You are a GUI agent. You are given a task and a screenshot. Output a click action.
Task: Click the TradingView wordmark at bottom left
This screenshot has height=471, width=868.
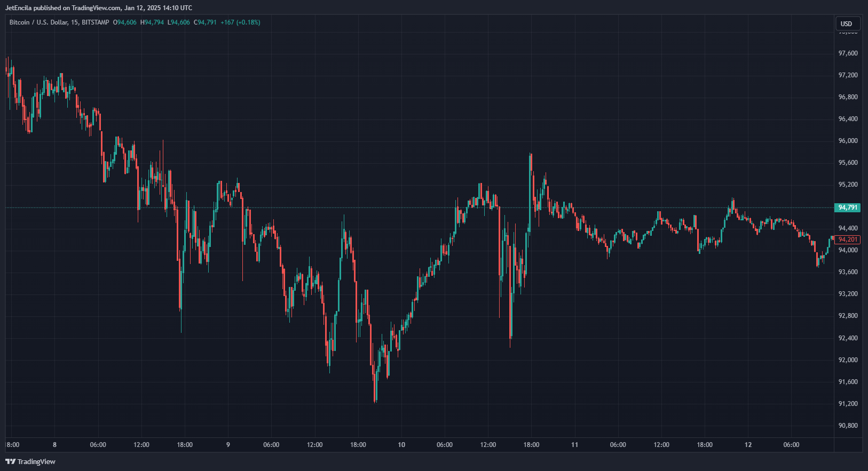[36, 461]
